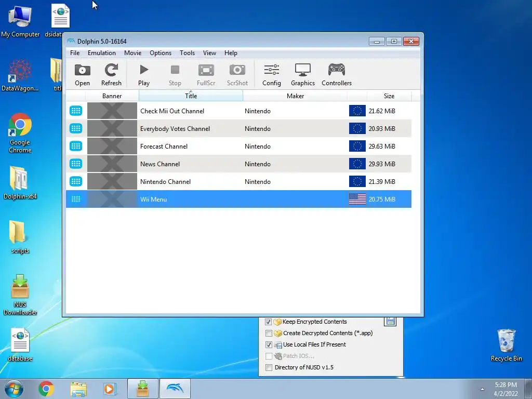Image resolution: width=532 pixels, height=399 pixels.
Task: Click media player taskbar icon
Action: (x=110, y=389)
